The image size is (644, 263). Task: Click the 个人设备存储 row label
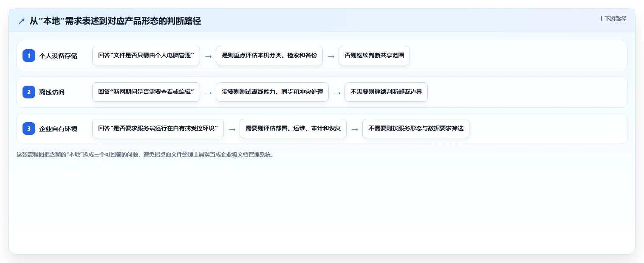pyautogui.click(x=58, y=56)
